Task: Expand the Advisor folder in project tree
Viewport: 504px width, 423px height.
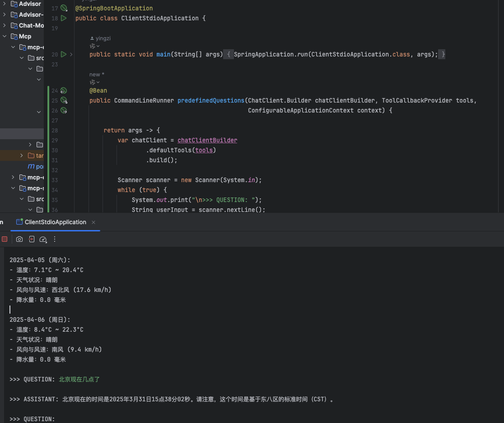Action: (5, 4)
